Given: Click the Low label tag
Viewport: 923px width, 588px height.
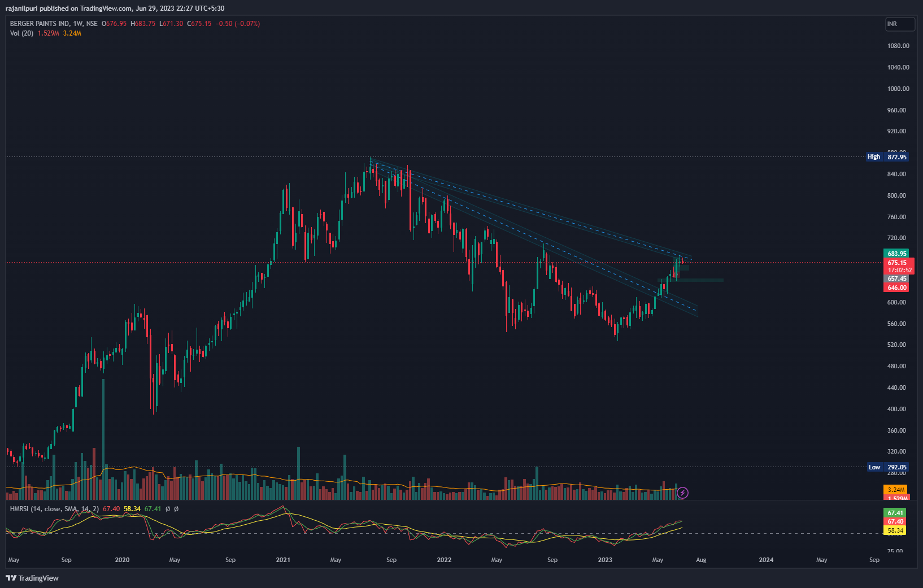Looking at the screenshot, I should pos(874,467).
